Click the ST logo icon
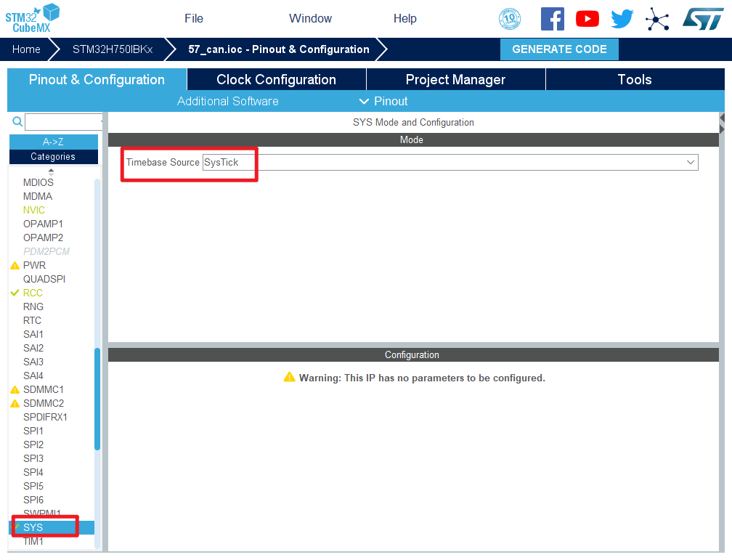The image size is (732, 560). coord(702,19)
